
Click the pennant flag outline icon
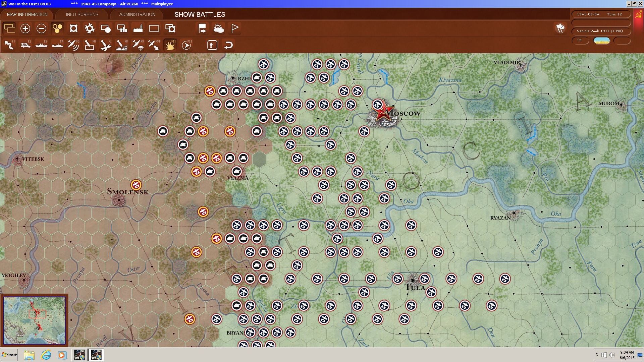[x=235, y=28]
